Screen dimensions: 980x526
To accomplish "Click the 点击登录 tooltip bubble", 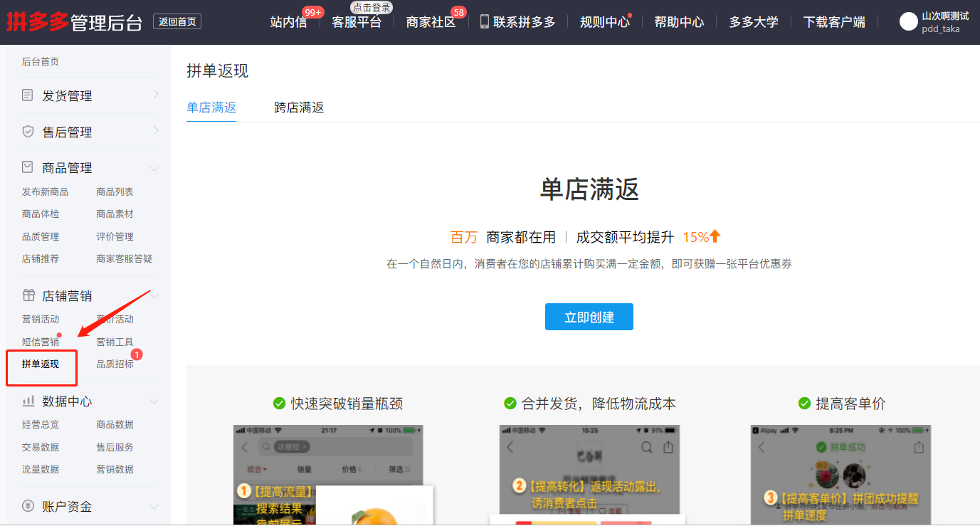I will pyautogui.click(x=372, y=7).
